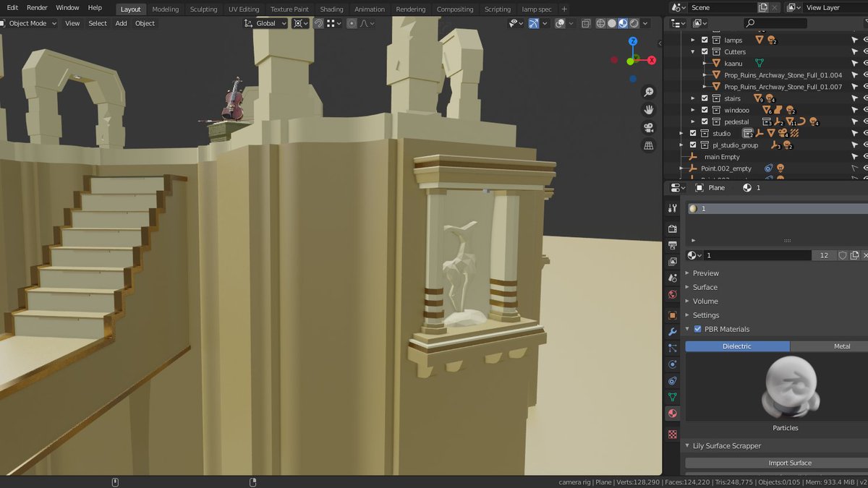Toggle X-ray mode
Image resolution: width=868 pixels, height=488 pixels.
pos(584,23)
